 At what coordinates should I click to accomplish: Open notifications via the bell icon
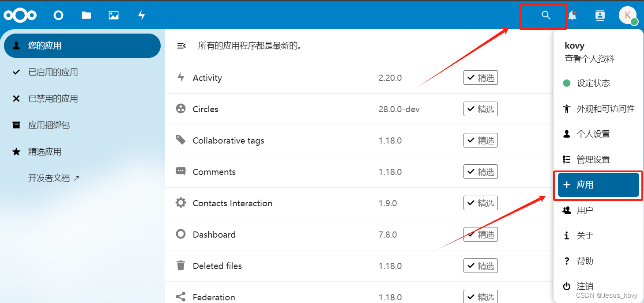point(572,15)
